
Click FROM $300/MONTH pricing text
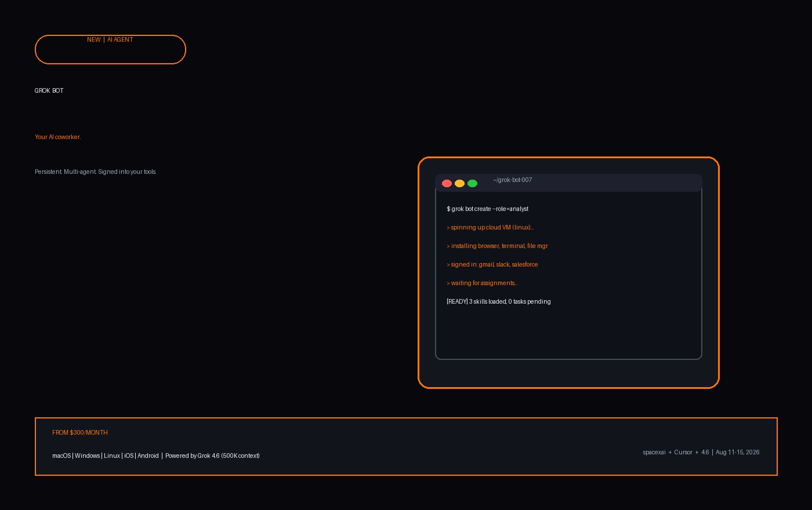pyautogui.click(x=80, y=432)
